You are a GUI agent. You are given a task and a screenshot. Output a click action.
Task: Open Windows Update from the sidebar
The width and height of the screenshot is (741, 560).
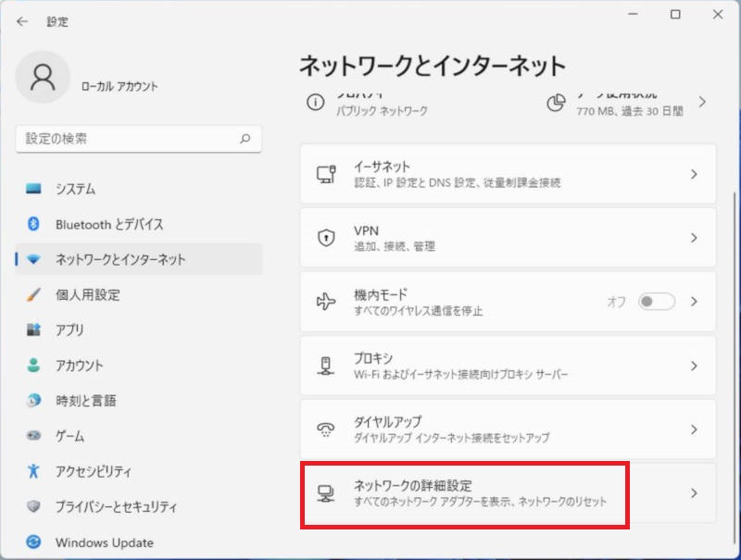(x=139, y=541)
